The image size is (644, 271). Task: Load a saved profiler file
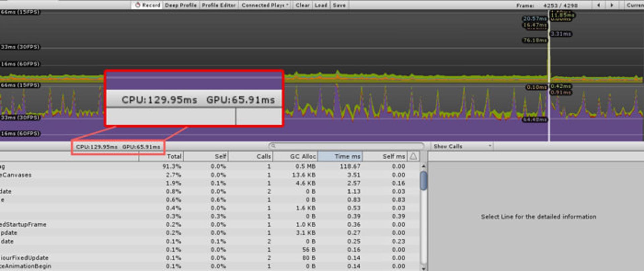321,5
